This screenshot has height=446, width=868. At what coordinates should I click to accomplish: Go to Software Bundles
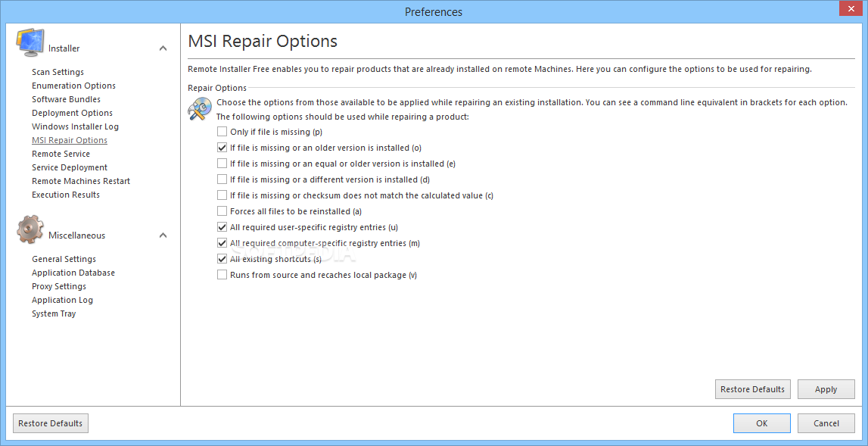click(67, 99)
